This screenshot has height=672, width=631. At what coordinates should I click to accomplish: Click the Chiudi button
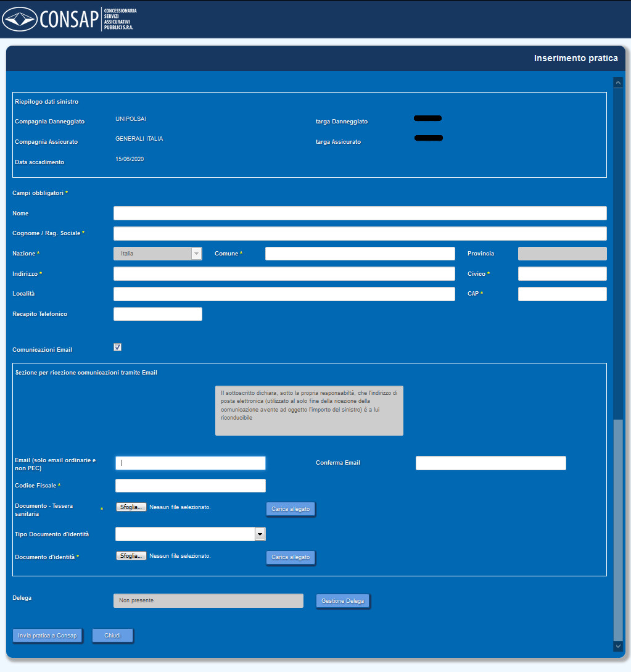click(112, 636)
